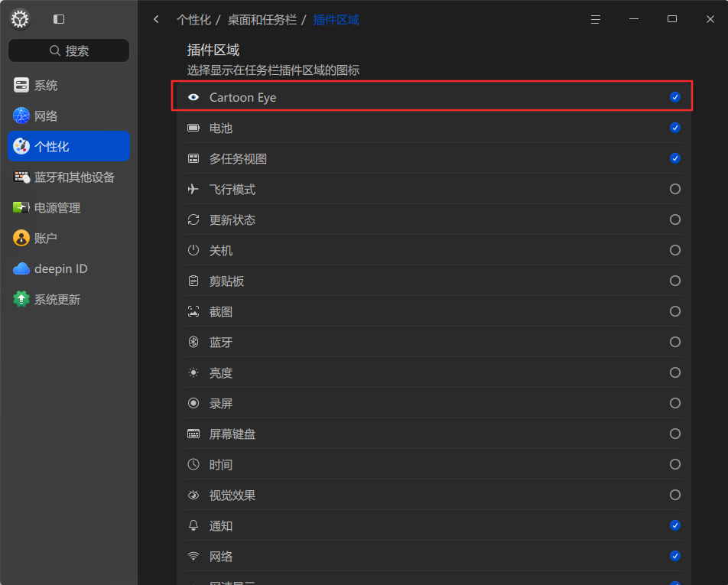Go back with the left arrow button
The height and width of the screenshot is (585, 728).
click(157, 19)
